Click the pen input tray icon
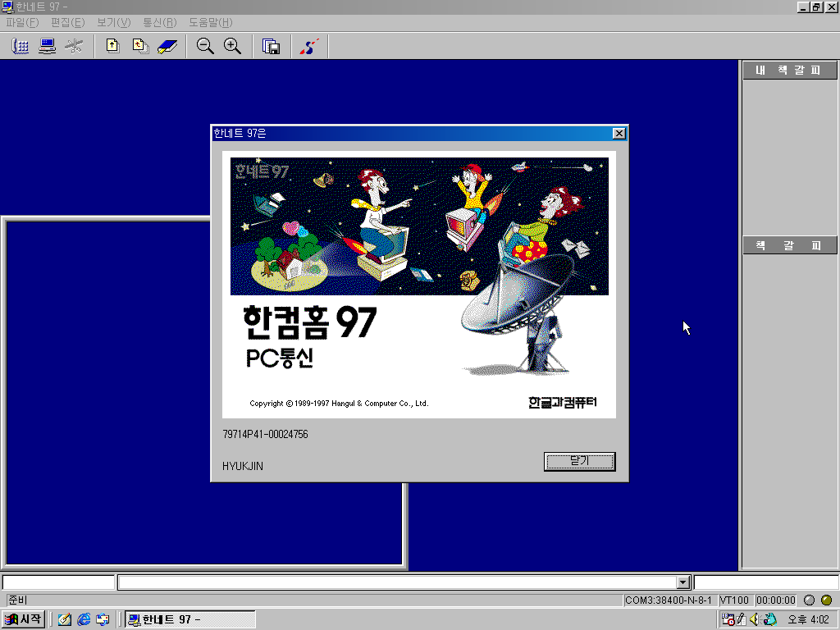This screenshot has height=630, width=840. [x=742, y=619]
